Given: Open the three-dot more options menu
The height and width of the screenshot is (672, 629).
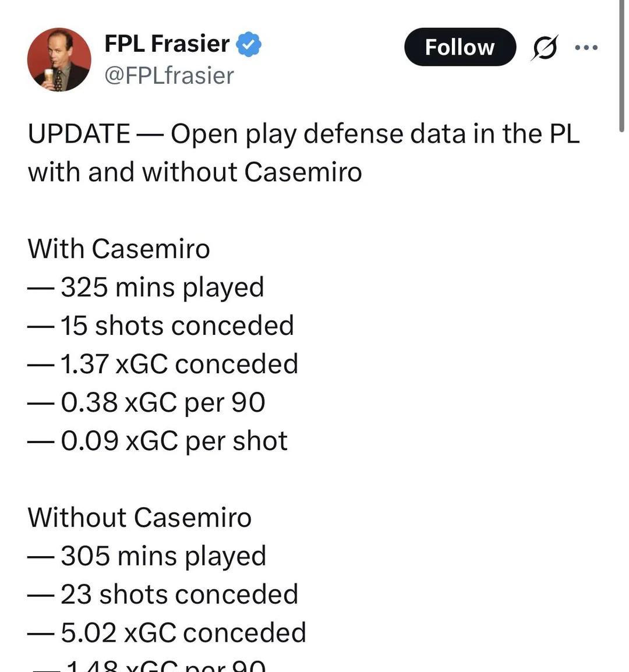Looking at the screenshot, I should click(x=586, y=48).
